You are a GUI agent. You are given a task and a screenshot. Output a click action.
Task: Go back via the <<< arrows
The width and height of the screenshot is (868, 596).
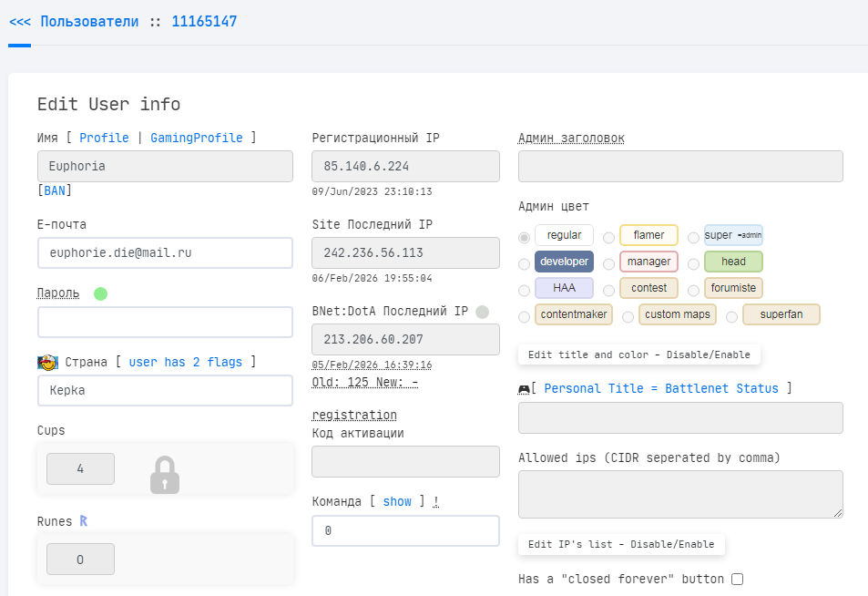click(x=19, y=21)
